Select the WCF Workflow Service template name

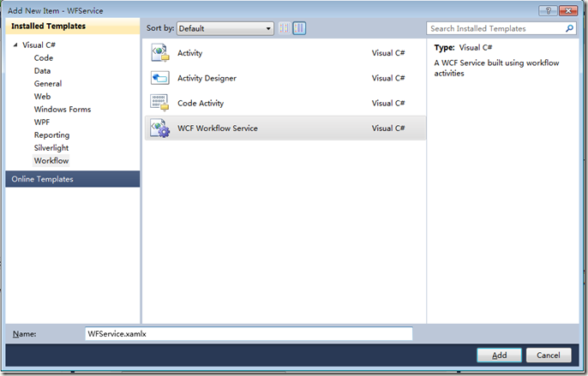click(218, 128)
